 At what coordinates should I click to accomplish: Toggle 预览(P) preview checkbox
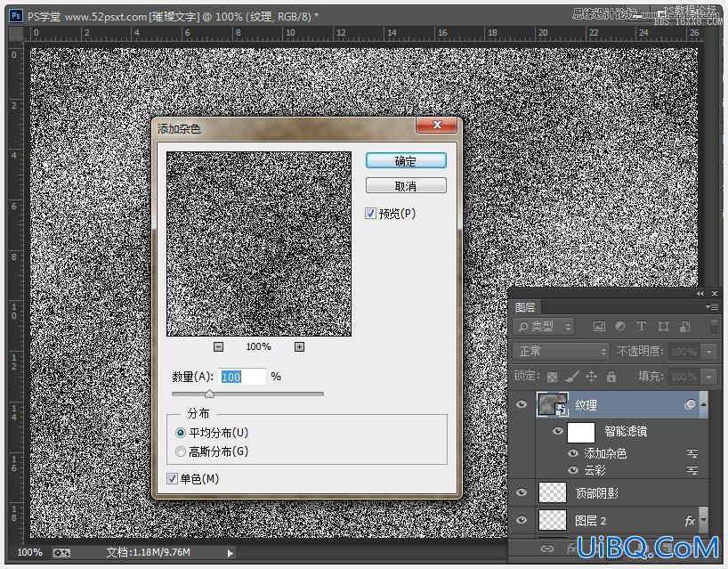pos(370,213)
